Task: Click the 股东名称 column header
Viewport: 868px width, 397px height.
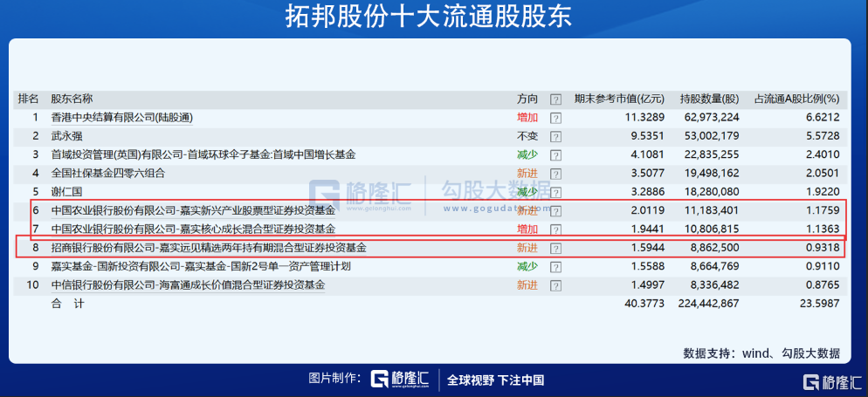Action: point(72,99)
